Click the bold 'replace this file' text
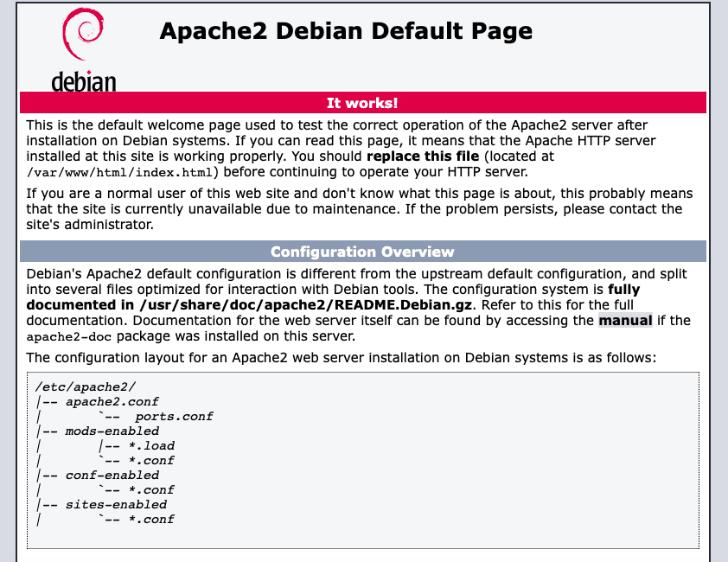The image size is (728, 562). (423, 156)
